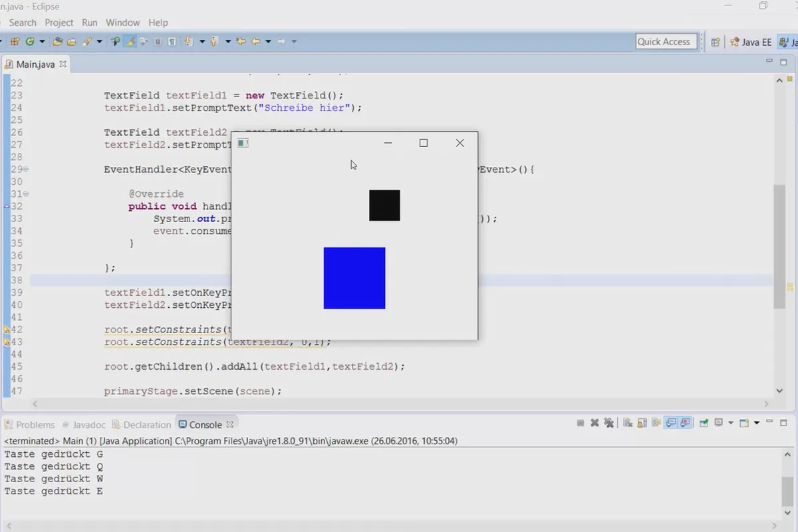798x532 pixels.
Task: Select the Main.java editor tab
Action: tap(35, 65)
